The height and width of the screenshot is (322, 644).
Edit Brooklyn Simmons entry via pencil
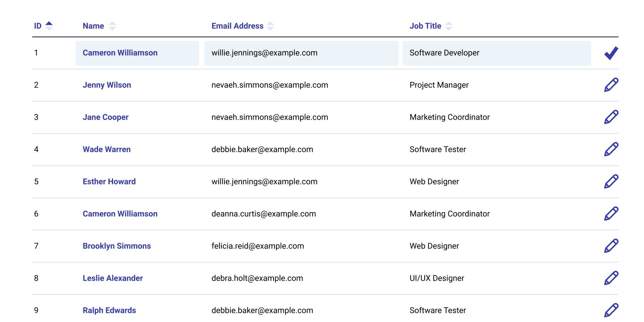(x=611, y=246)
